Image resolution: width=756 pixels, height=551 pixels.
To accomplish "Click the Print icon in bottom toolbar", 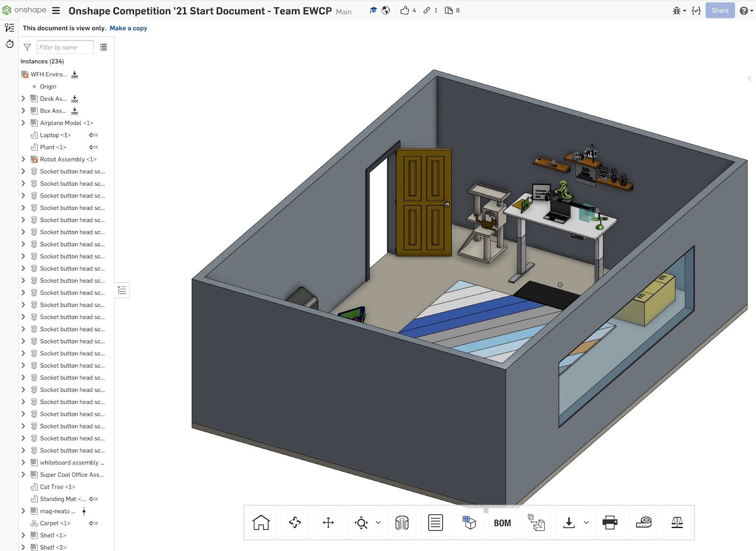I will pyautogui.click(x=610, y=523).
